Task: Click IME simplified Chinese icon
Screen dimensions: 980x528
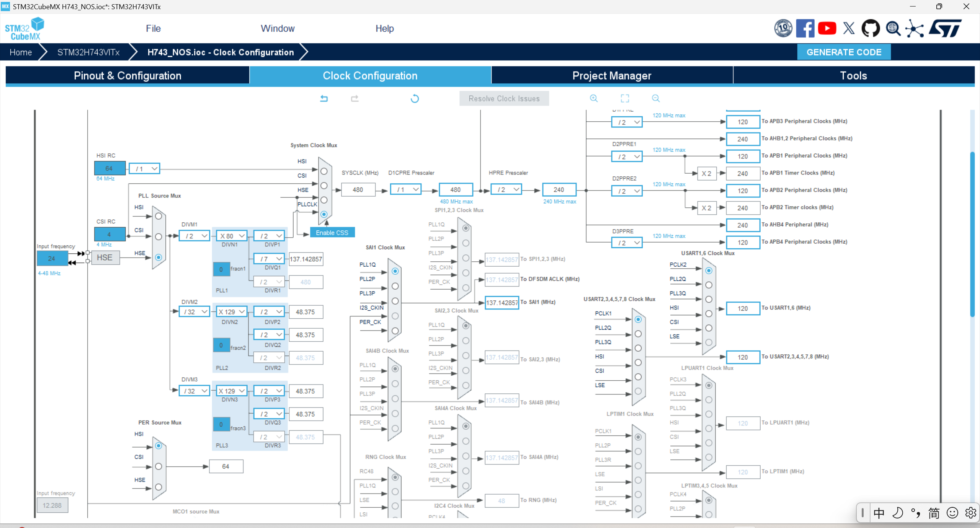Action: coord(934,513)
